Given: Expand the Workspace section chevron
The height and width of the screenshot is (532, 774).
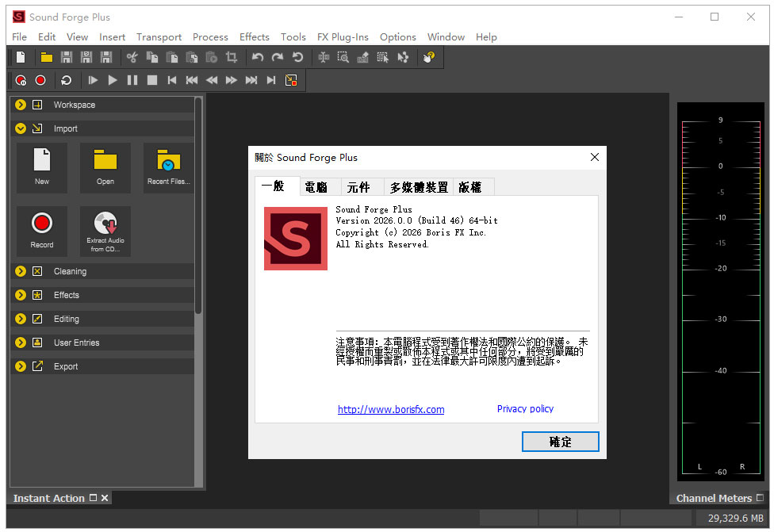Looking at the screenshot, I should pos(21,105).
